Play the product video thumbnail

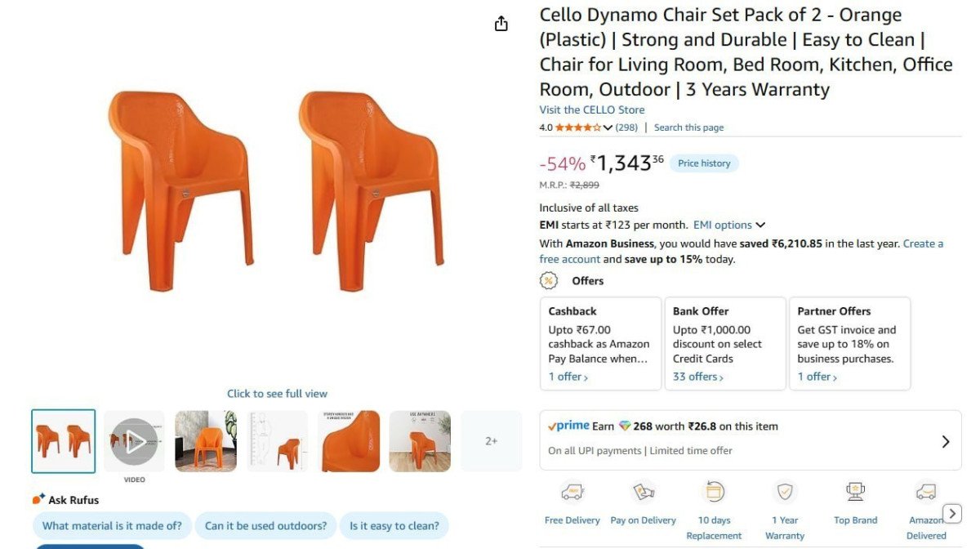point(134,440)
